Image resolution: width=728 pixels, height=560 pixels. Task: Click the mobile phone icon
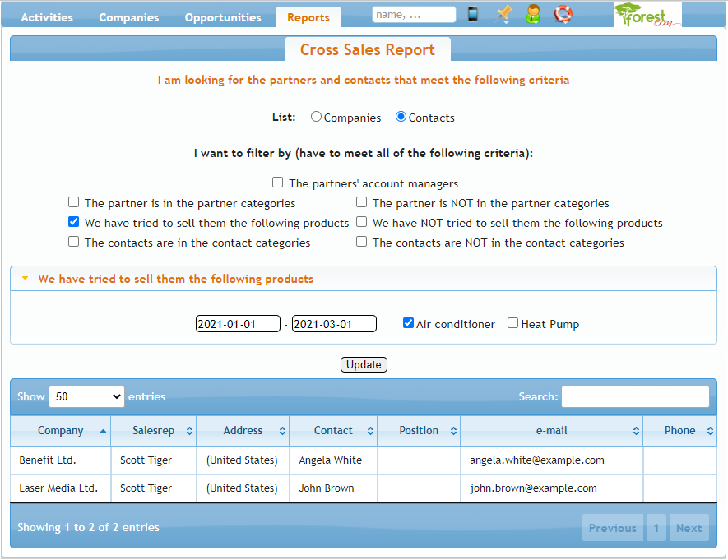[x=473, y=14]
